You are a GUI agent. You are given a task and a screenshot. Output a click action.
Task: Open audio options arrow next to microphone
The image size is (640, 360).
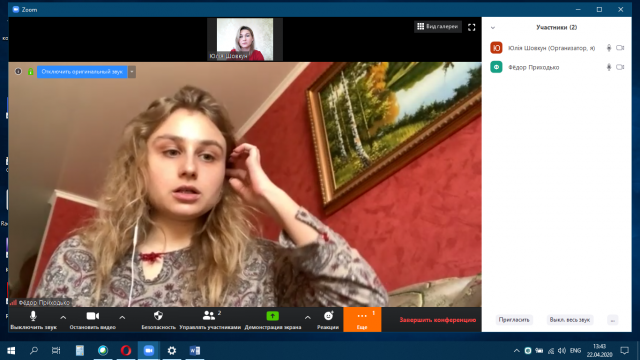tap(63, 317)
